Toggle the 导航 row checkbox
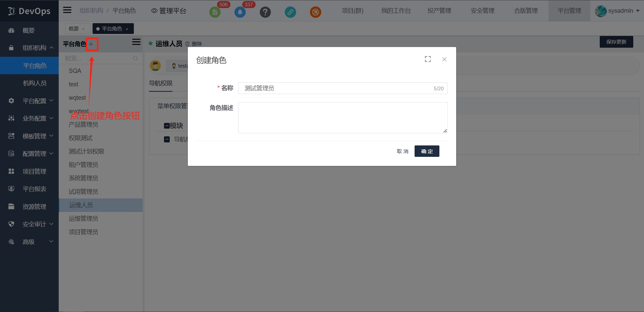 167,139
